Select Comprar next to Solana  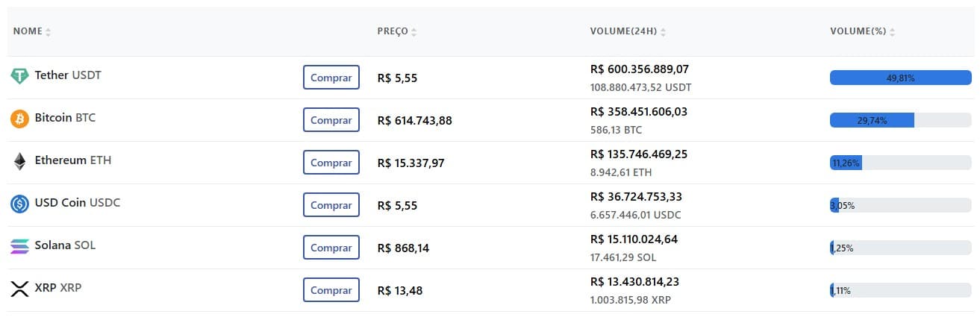(331, 248)
